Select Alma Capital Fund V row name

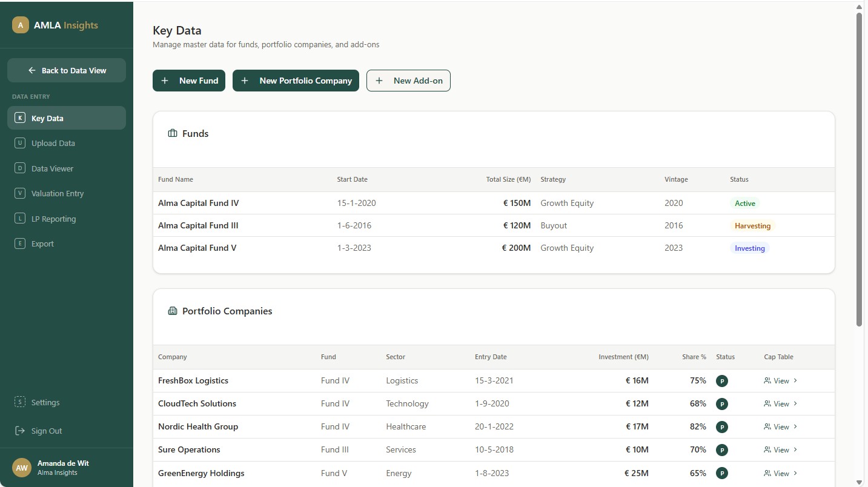(x=197, y=248)
